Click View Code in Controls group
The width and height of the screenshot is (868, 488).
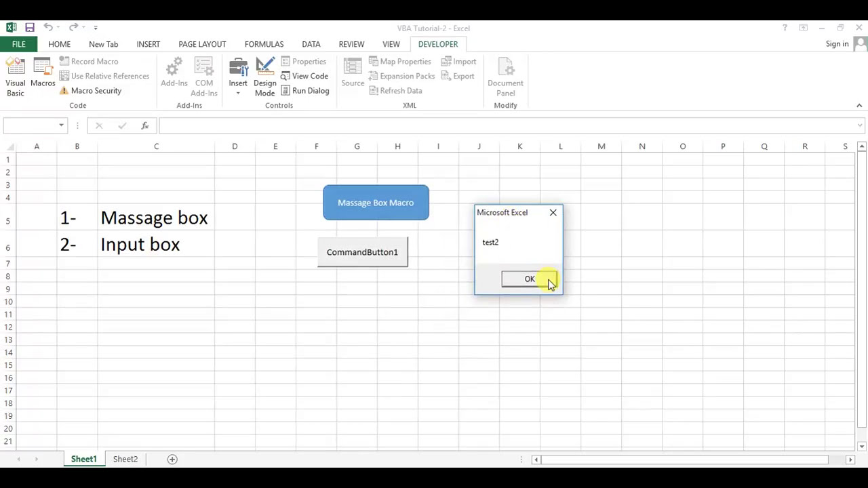304,76
